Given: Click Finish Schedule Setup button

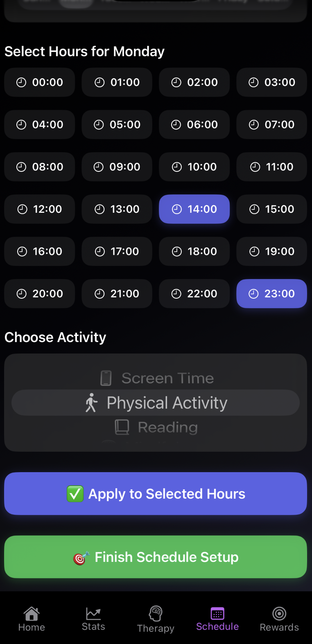Looking at the screenshot, I should (156, 557).
